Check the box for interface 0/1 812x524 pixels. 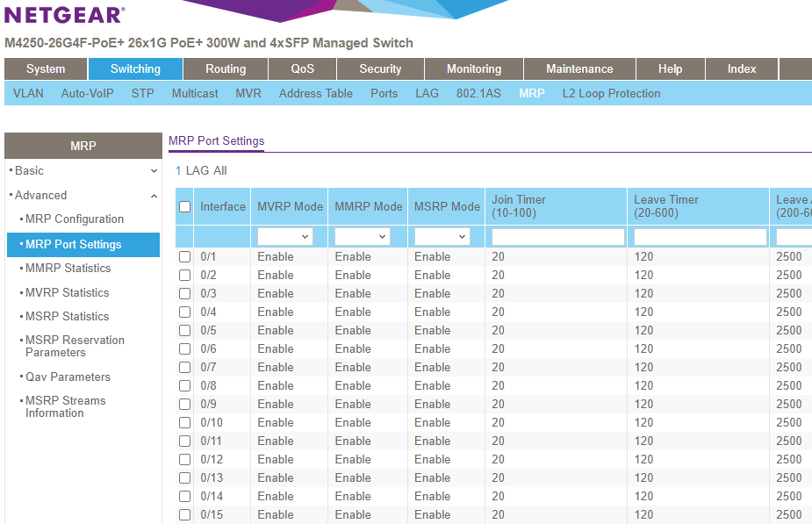tap(184, 257)
